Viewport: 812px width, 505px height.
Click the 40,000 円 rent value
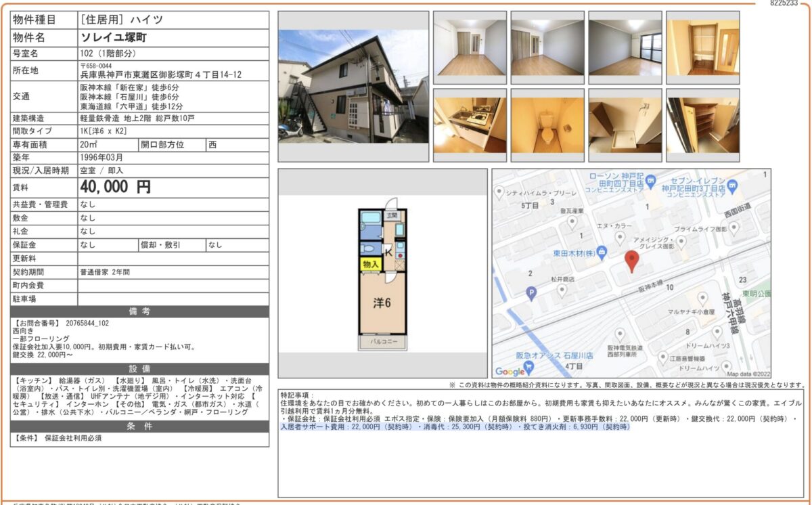pos(115,187)
